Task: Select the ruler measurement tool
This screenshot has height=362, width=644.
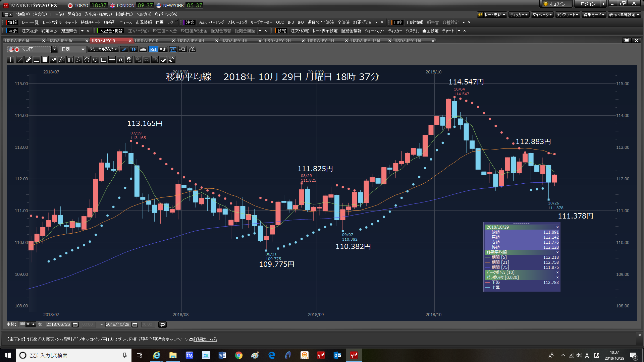Action: pyautogui.click(x=28, y=60)
